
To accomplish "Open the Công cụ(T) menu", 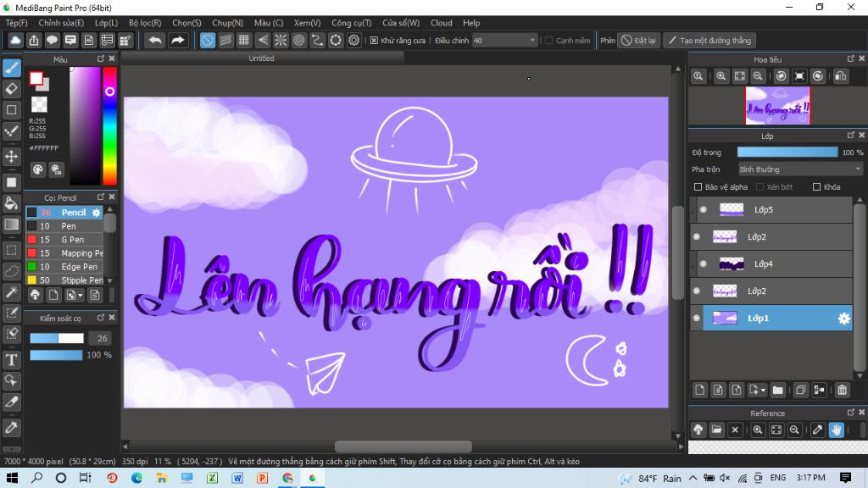I will pos(352,23).
